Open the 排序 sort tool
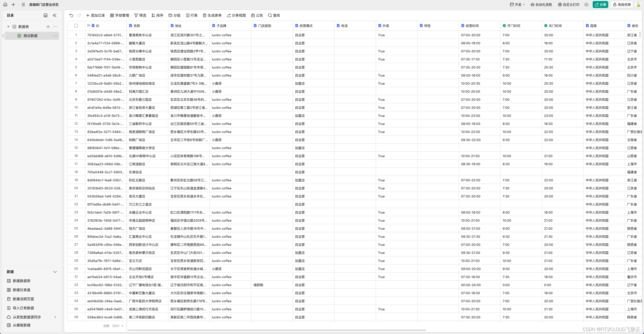Image resolution: width=644 pixels, height=334 pixels. click(157, 15)
